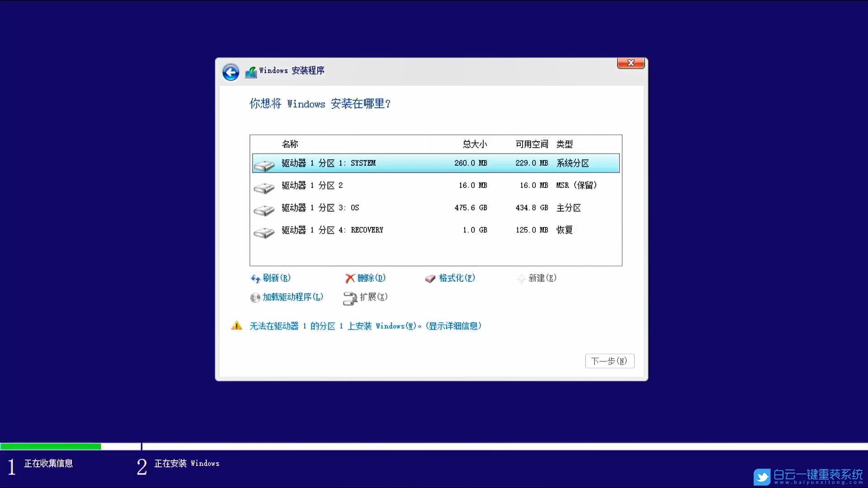Click the 新建(E) option
Screen dimensions: 868x488
click(542, 278)
